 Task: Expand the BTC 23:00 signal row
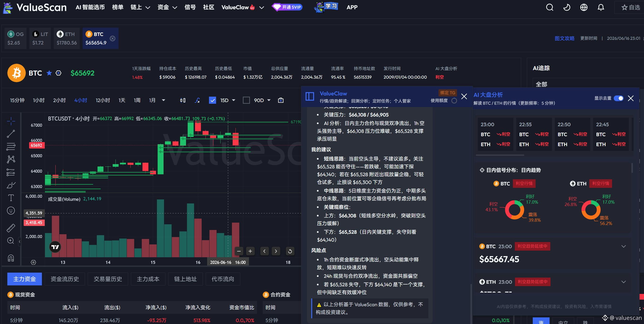[624, 247]
